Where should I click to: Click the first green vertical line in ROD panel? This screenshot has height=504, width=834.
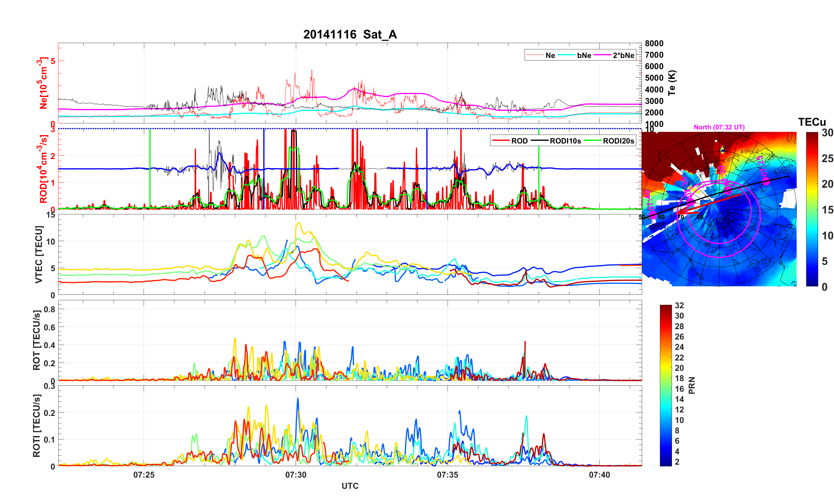pos(150,169)
